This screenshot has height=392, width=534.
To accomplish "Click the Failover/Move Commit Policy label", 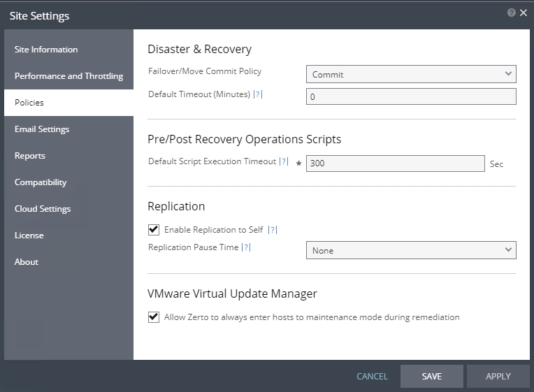I will coord(205,71).
